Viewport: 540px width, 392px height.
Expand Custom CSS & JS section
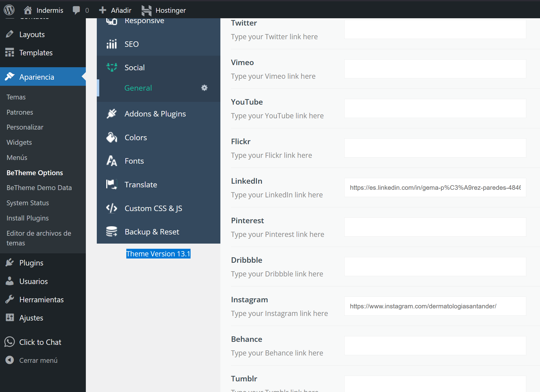[159, 208]
